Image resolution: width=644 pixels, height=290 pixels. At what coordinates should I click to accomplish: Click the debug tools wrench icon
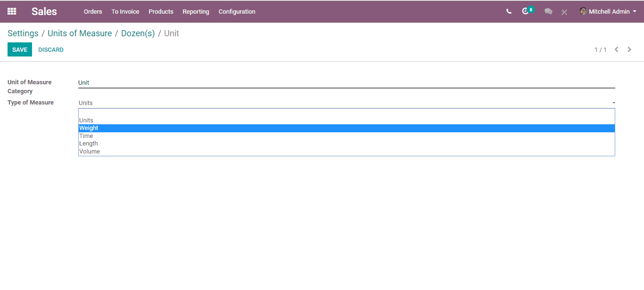click(564, 12)
